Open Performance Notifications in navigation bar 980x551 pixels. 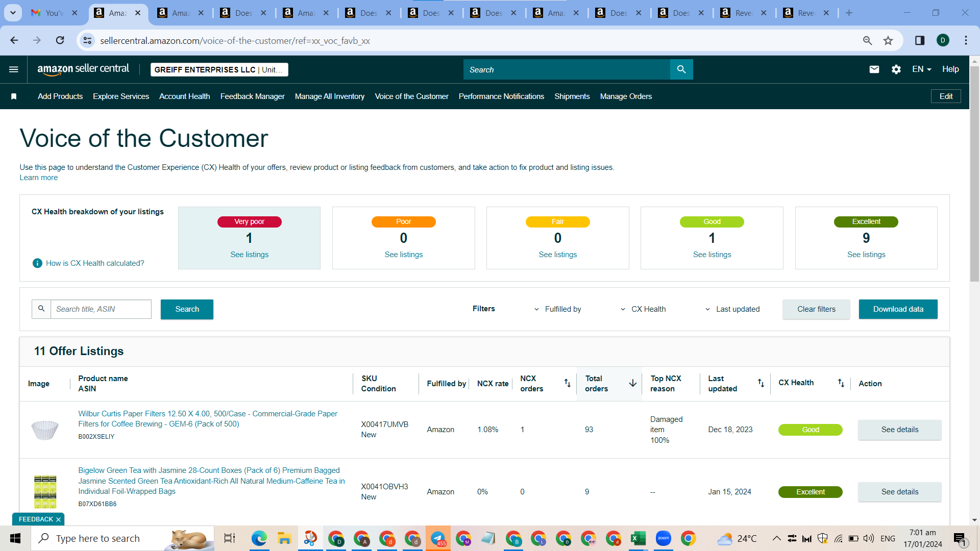501,96
